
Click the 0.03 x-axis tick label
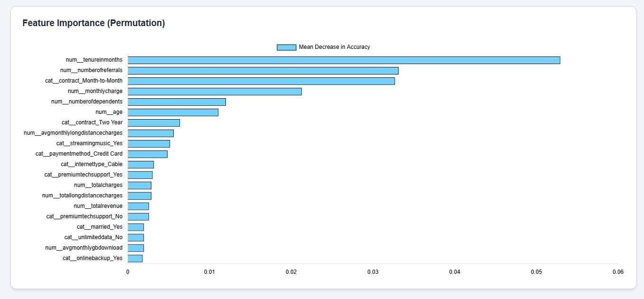pyautogui.click(x=373, y=272)
